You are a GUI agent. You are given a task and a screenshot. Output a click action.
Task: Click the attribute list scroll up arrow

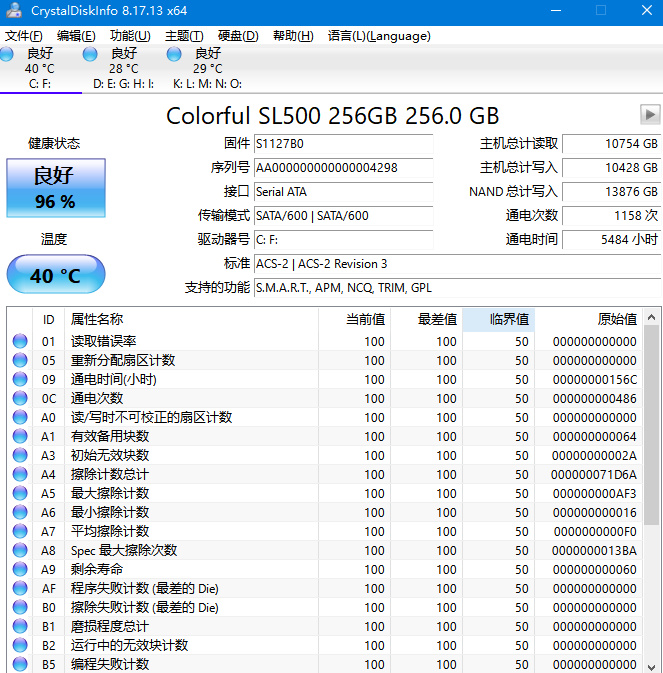click(651, 318)
